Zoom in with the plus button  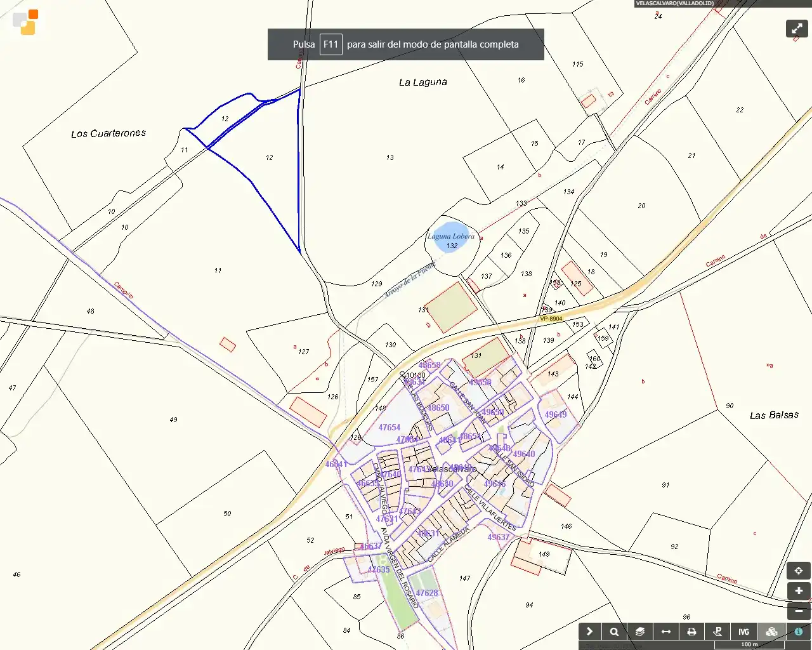pyautogui.click(x=799, y=591)
